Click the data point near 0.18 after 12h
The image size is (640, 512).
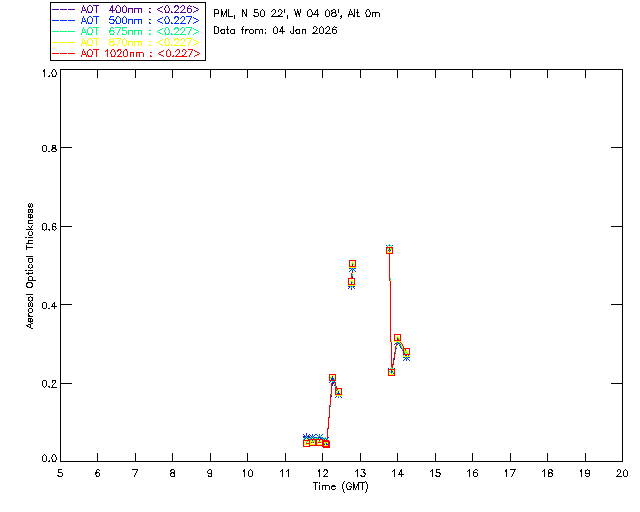pyautogui.click(x=338, y=392)
